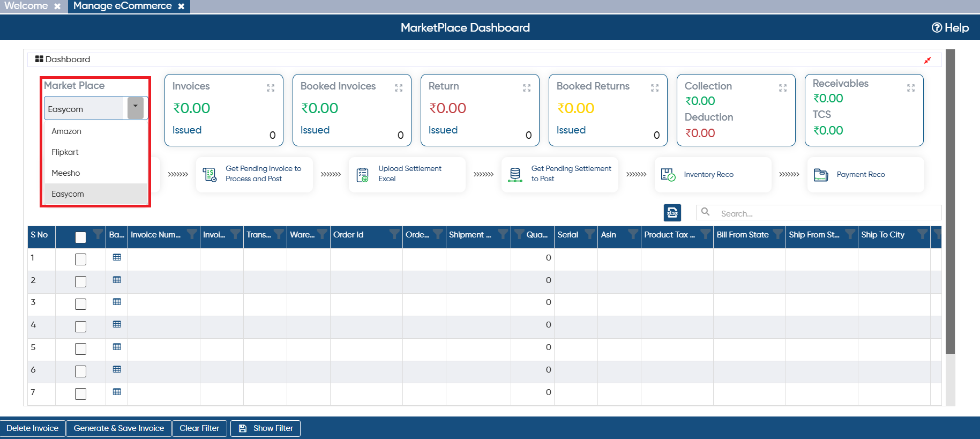
Task: Select the checkbox in row 6
Action: pos(80,371)
